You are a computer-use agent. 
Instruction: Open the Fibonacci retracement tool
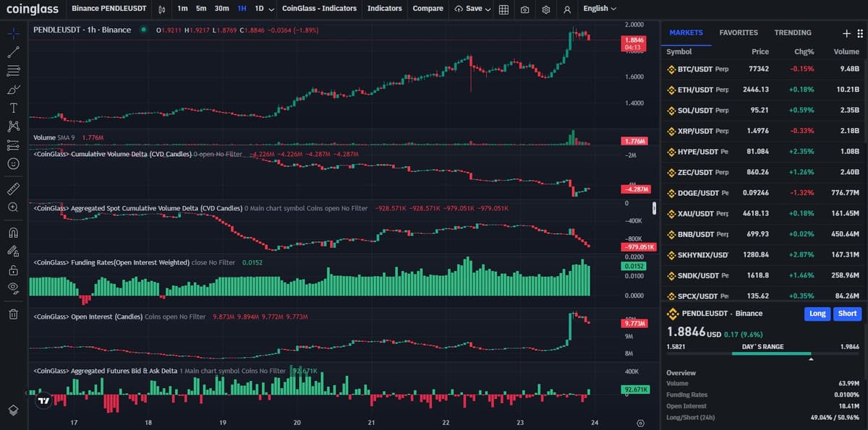point(13,71)
